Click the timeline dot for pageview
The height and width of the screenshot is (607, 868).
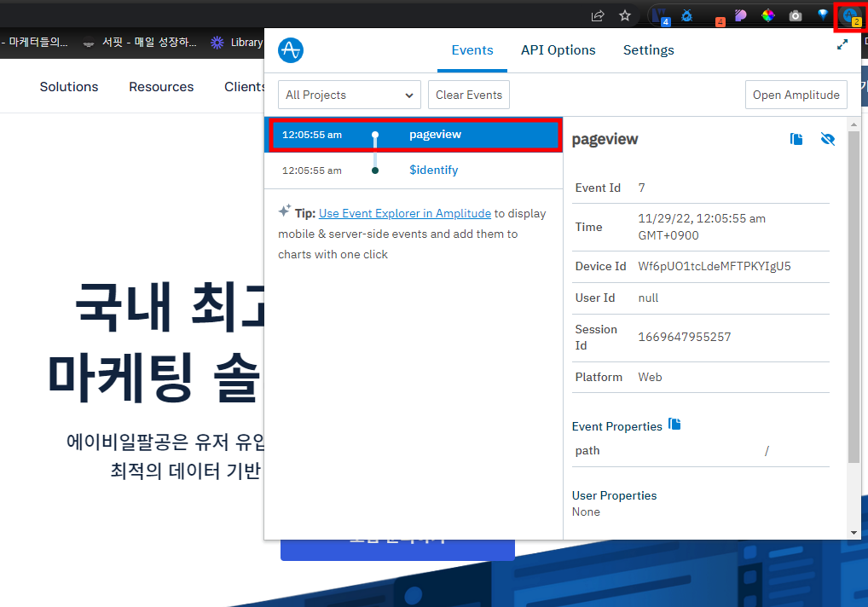pos(375,135)
